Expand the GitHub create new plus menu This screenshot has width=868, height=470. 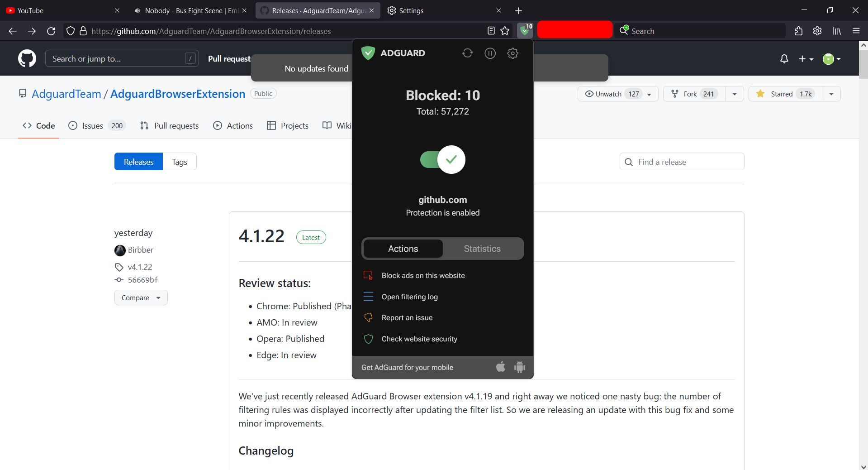tap(806, 59)
